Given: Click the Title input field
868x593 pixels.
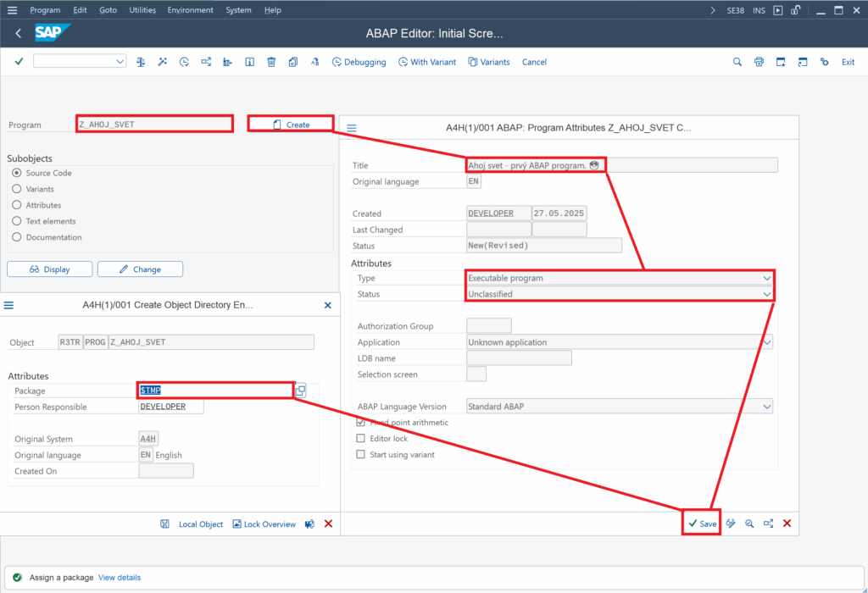Looking at the screenshot, I should pos(622,165).
